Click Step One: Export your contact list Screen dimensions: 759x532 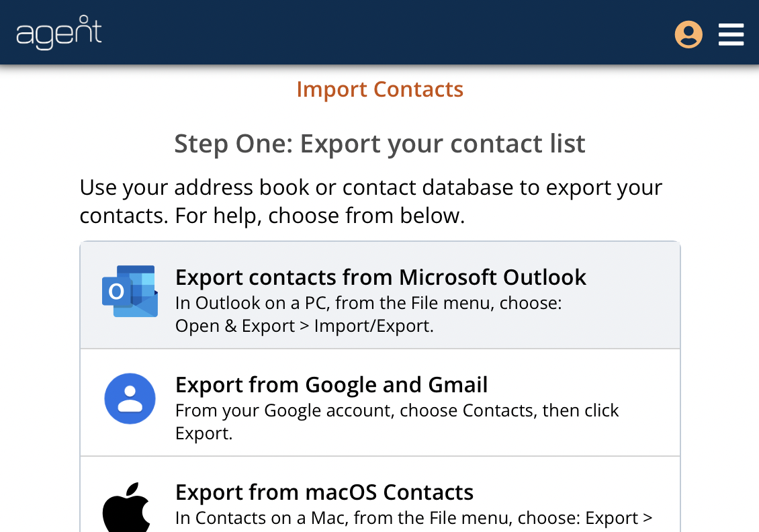(380, 144)
